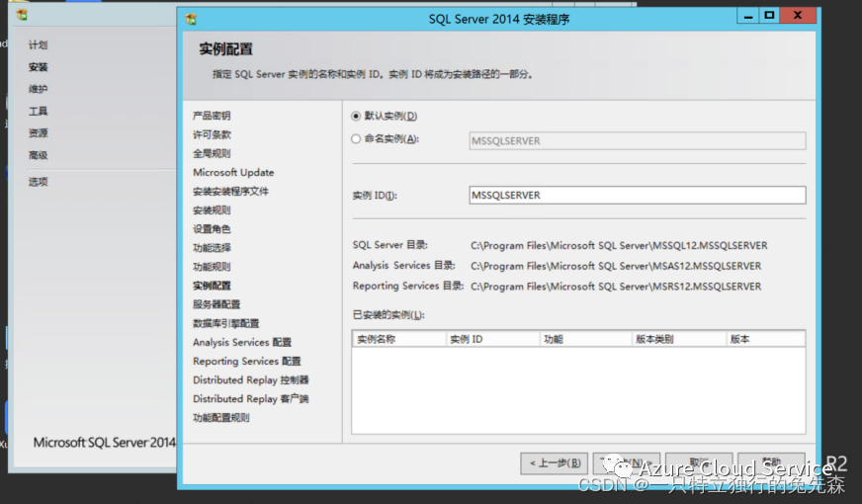Open 选项 in the Installation Center sidebar
862x504 pixels.
click(38, 182)
